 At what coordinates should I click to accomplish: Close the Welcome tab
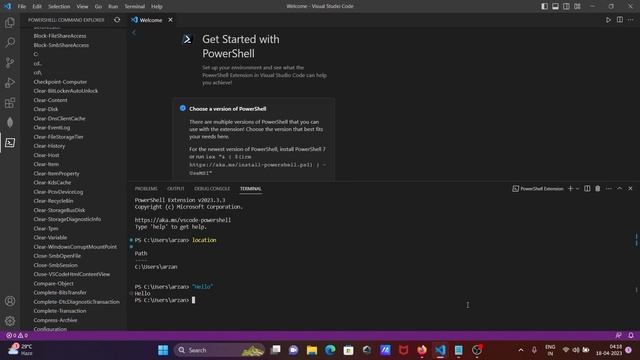point(170,20)
